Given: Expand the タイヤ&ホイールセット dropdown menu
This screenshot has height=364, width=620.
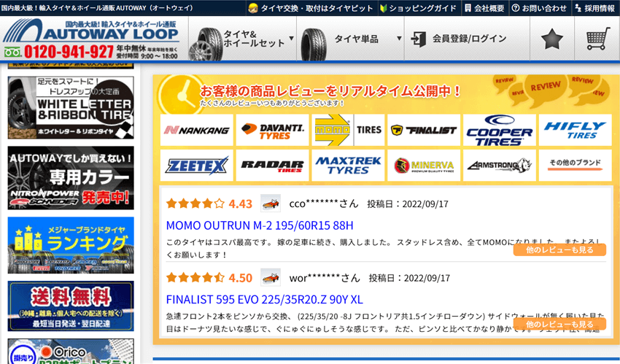Looking at the screenshot, I should [242, 39].
